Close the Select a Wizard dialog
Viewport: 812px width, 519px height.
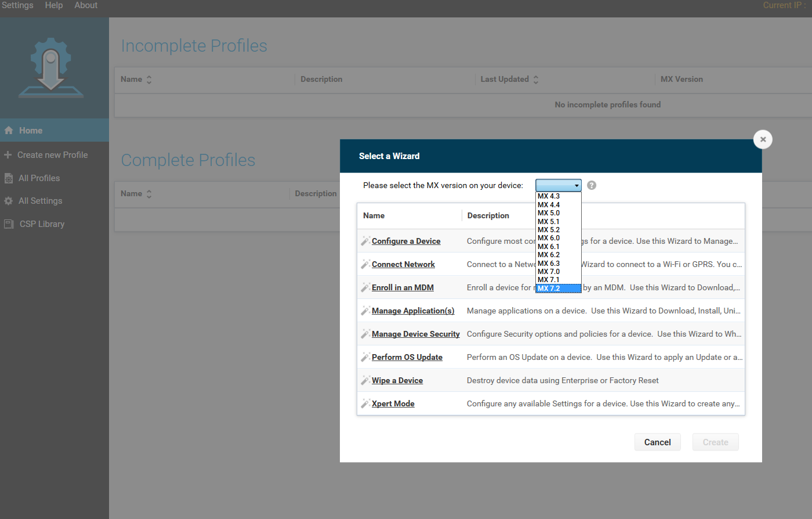pyautogui.click(x=763, y=139)
